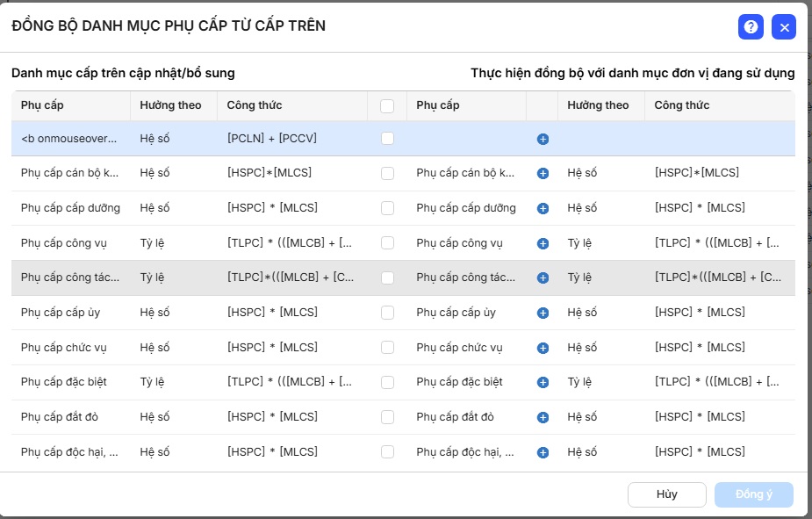This screenshot has height=519, width=812.
Task: Click the left Phụ cấp column header
Action: [x=42, y=105]
